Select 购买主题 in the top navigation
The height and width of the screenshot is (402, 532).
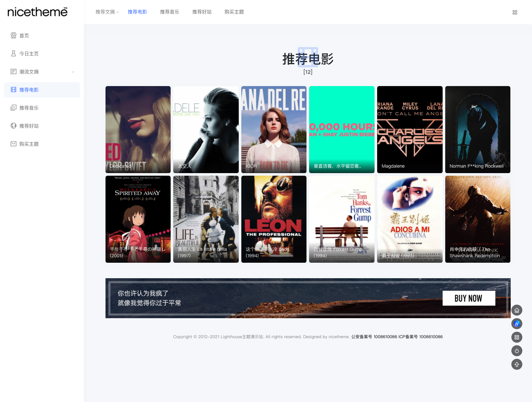[234, 12]
